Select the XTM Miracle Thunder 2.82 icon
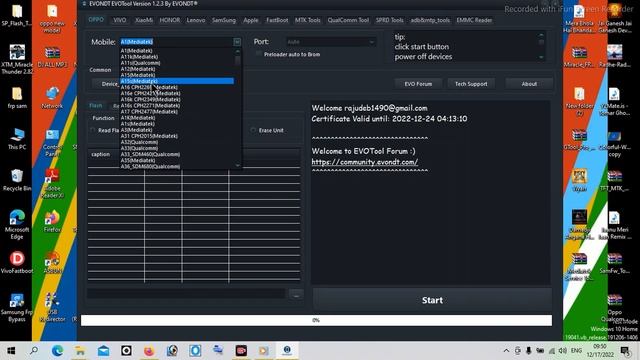640x360 pixels. pyautogui.click(x=17, y=60)
